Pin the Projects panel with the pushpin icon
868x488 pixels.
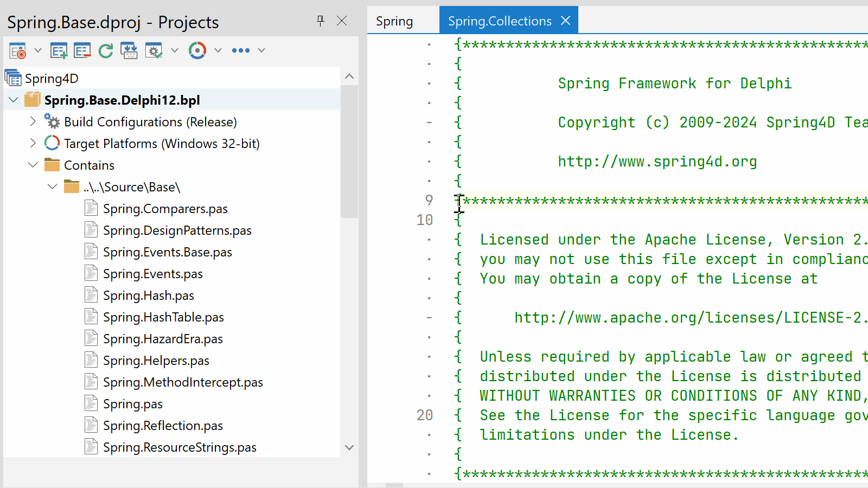(x=321, y=21)
